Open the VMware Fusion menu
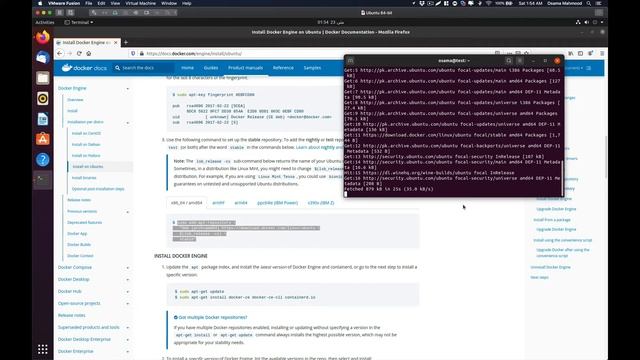 coord(64,3)
